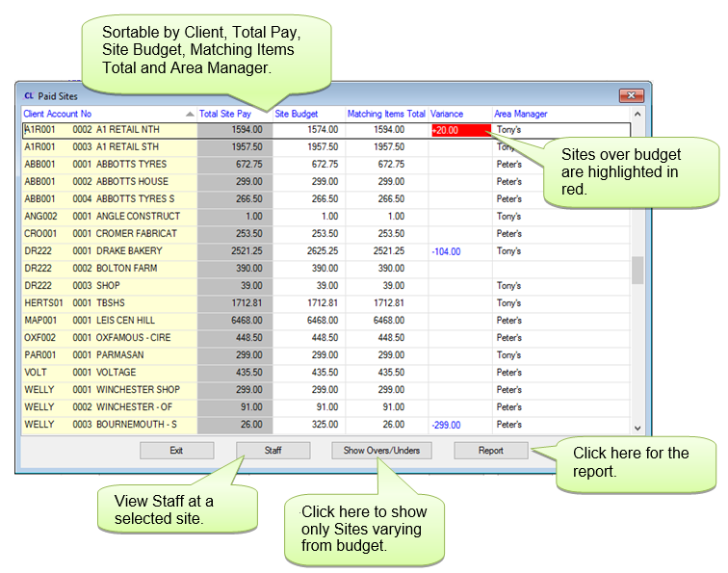Click the CL app icon in title bar

tap(28, 95)
